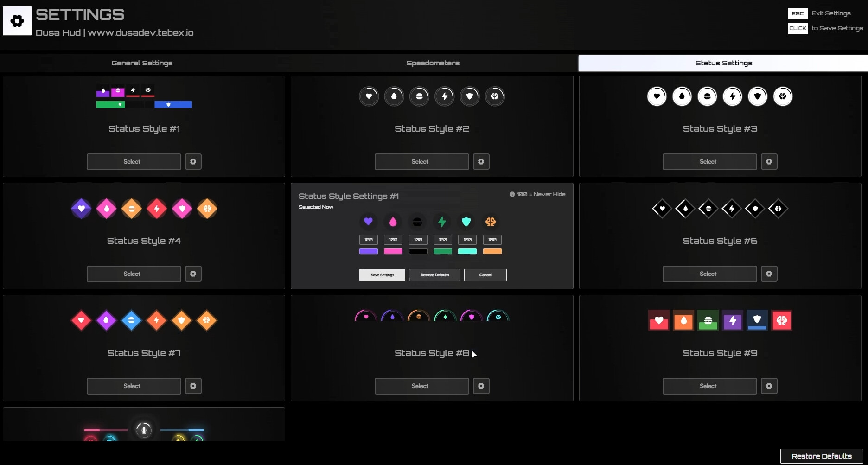This screenshot has height=465, width=868.
Task: Switch to the General Settings tab
Action: coord(142,63)
